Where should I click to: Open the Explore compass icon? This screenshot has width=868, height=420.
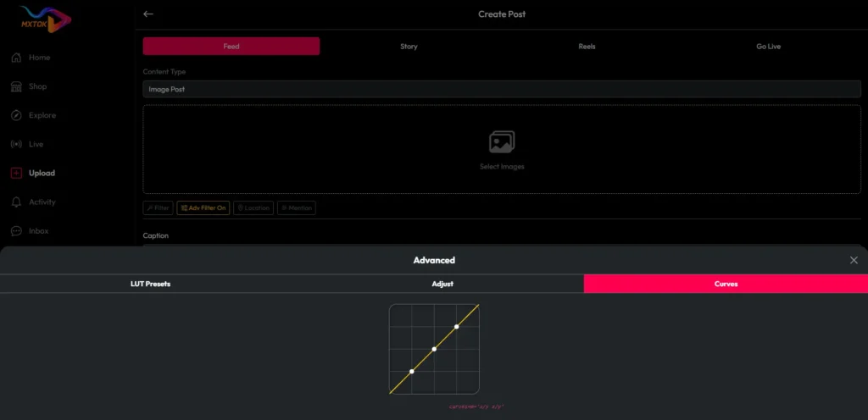point(17,115)
